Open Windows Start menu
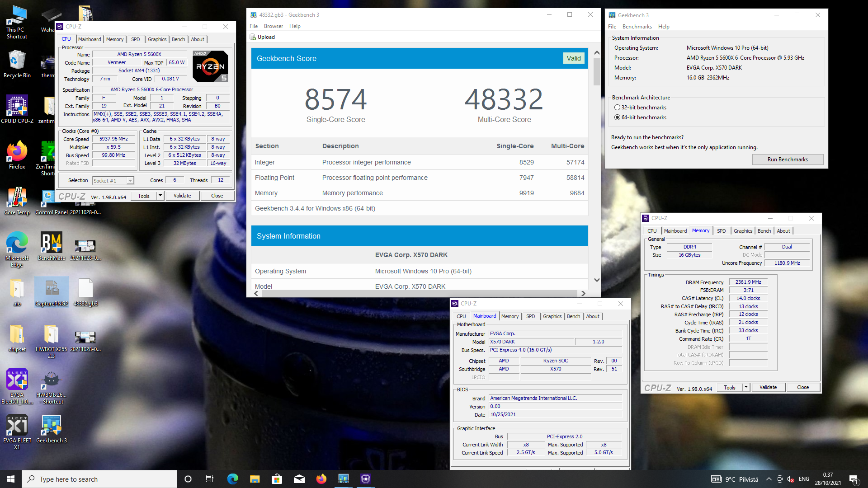 click(x=11, y=479)
